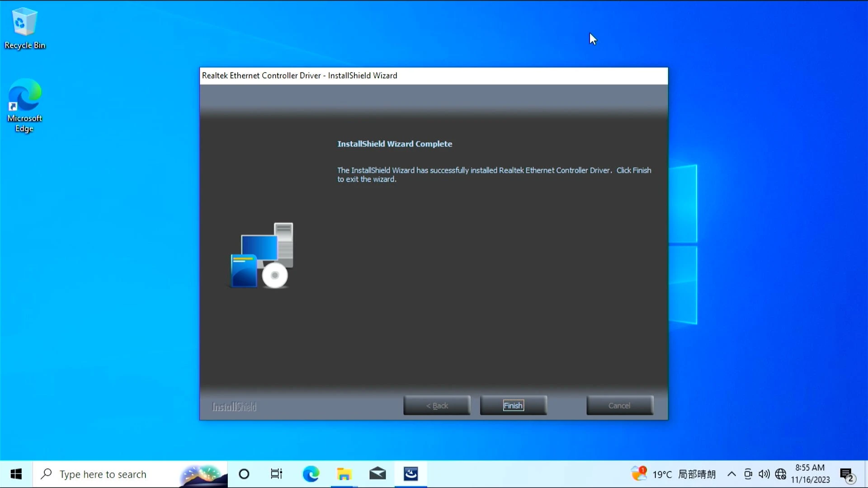Image resolution: width=868 pixels, height=488 pixels.
Task: Open the clock showing 8:55 AM
Action: [810, 474]
